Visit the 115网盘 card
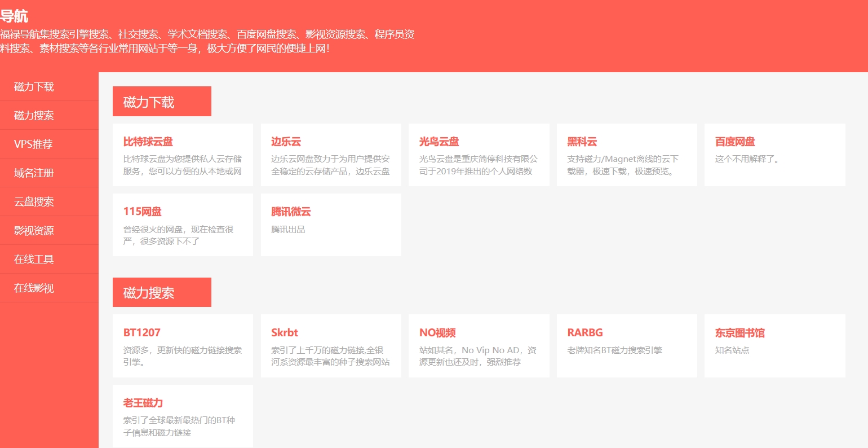The height and width of the screenshot is (448, 868). pyautogui.click(x=183, y=225)
